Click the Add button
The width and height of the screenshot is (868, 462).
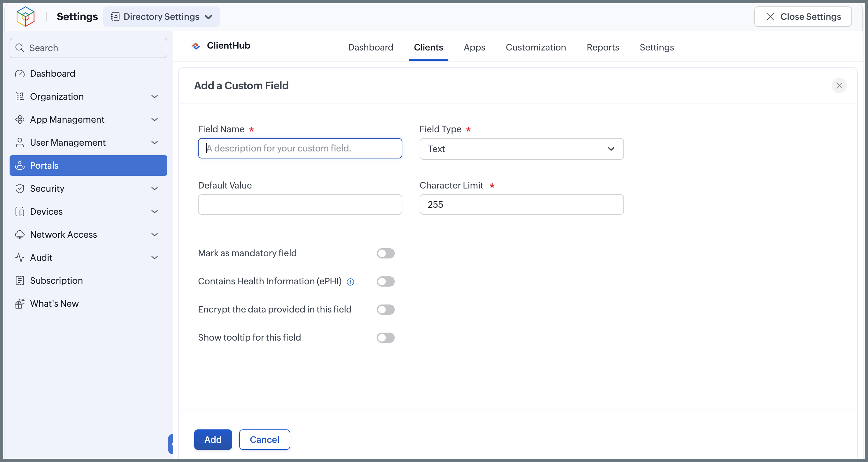[x=213, y=439]
